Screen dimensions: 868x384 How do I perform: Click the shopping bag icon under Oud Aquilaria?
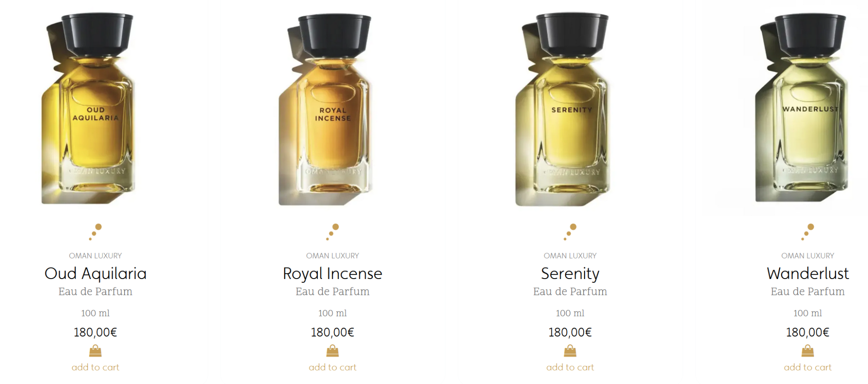click(95, 351)
